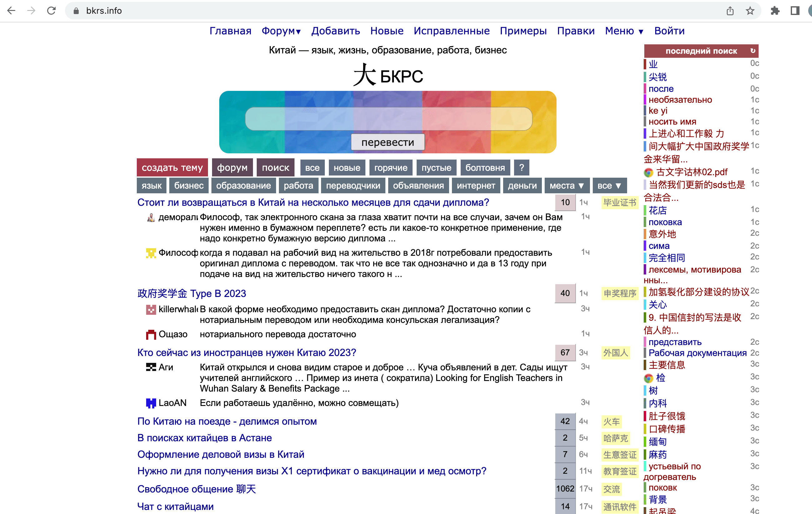The height and width of the screenshot is (514, 812).
Task: Expand the места filter dropdown
Action: coord(567,185)
